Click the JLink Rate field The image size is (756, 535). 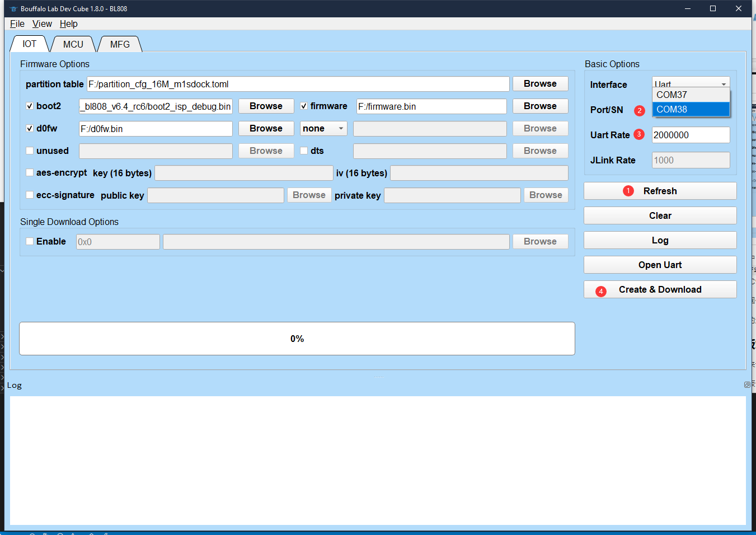tap(691, 160)
